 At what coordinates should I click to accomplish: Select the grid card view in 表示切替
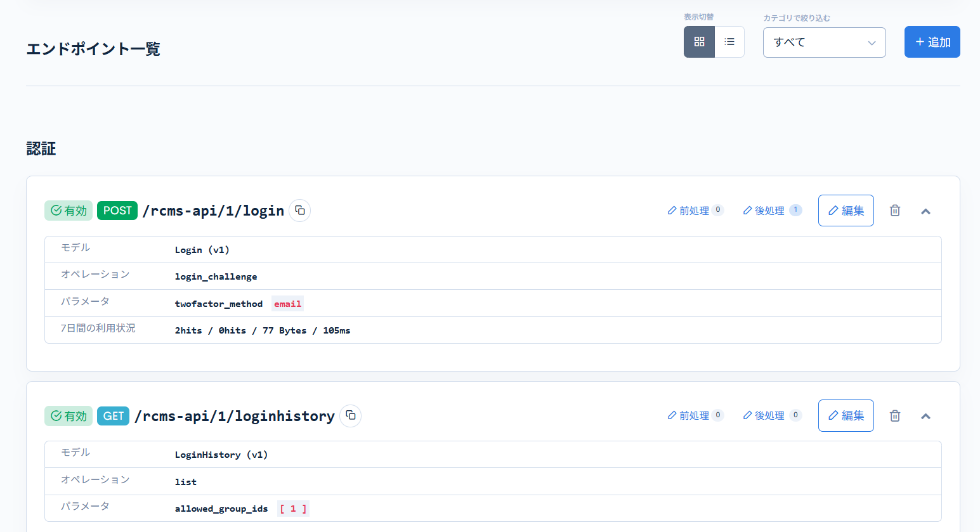698,41
